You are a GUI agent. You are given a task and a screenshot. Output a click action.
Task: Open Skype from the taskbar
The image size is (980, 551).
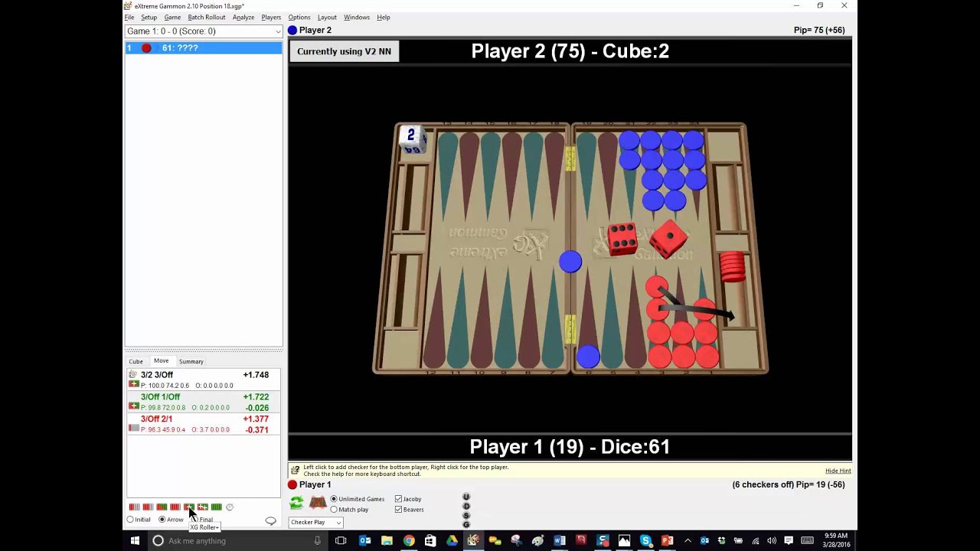(x=645, y=540)
